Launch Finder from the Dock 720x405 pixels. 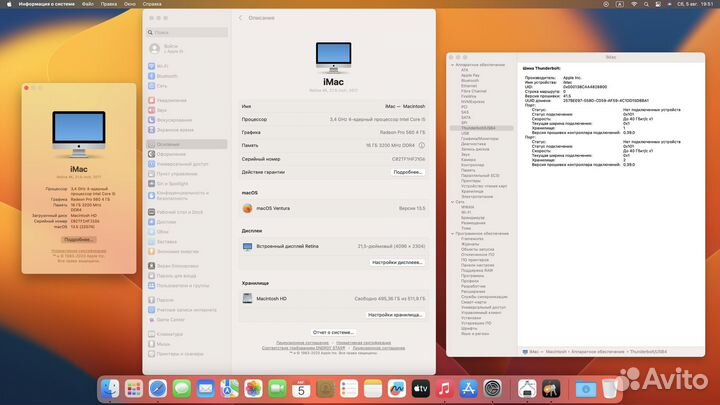110,389
